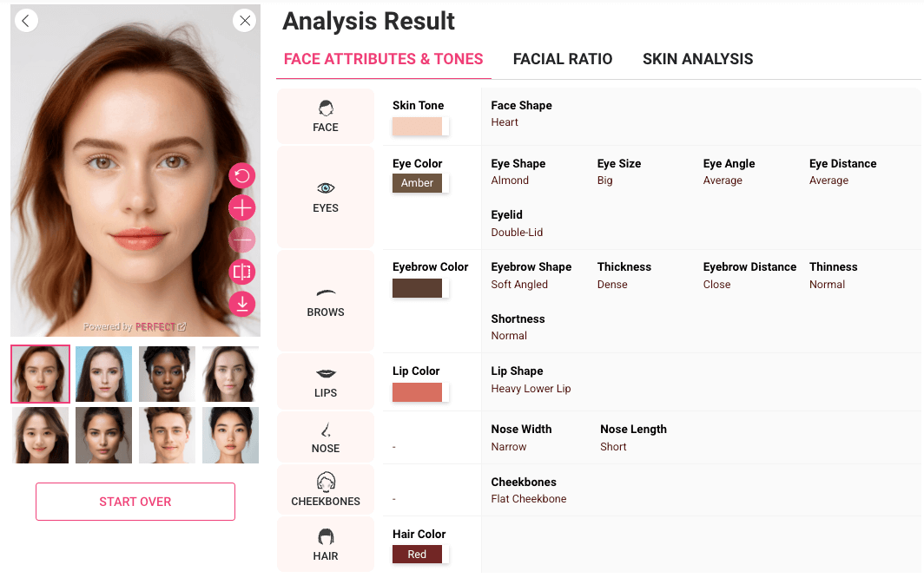Viewport: 924px width, 578px height.
Task: Open the LIPS analysis section
Action: click(325, 381)
